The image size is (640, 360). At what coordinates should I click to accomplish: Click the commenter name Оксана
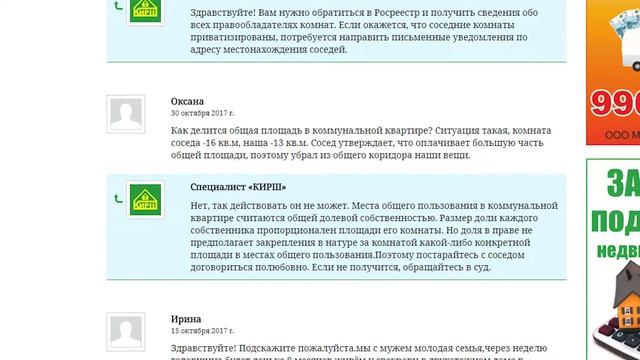187,101
